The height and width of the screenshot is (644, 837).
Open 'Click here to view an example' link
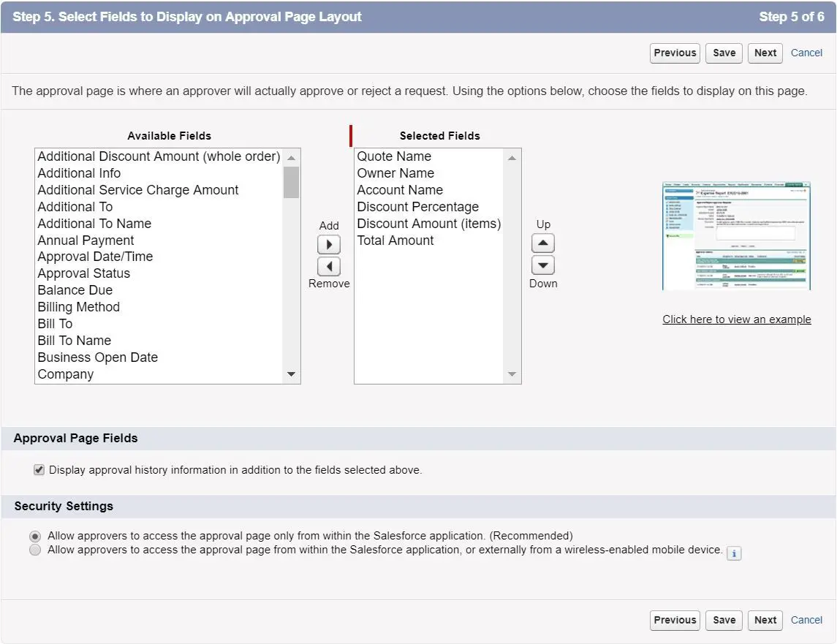tap(737, 319)
